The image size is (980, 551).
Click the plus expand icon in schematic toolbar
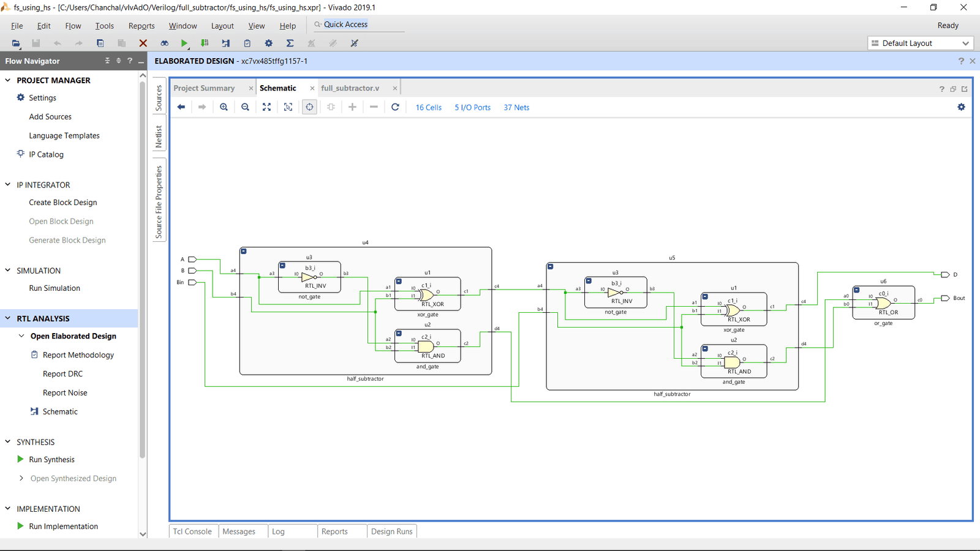[352, 107]
